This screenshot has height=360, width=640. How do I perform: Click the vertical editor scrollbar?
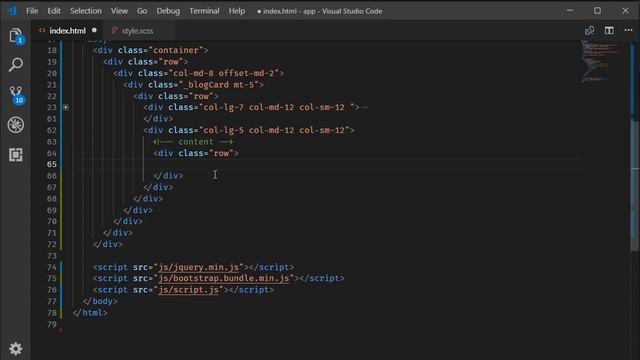pos(635,184)
